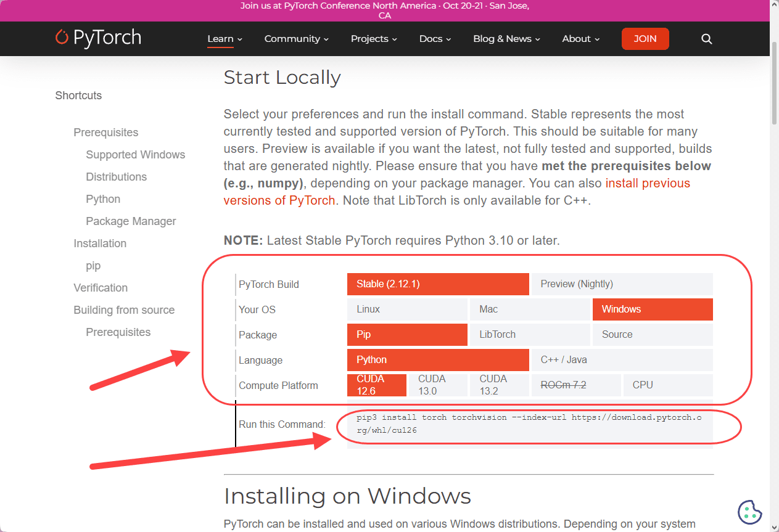Open the search magnifier icon

707,39
